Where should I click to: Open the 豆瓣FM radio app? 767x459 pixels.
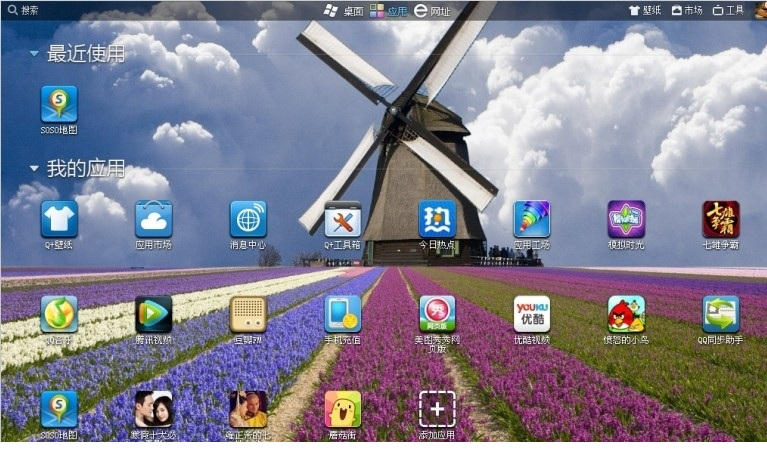248,314
